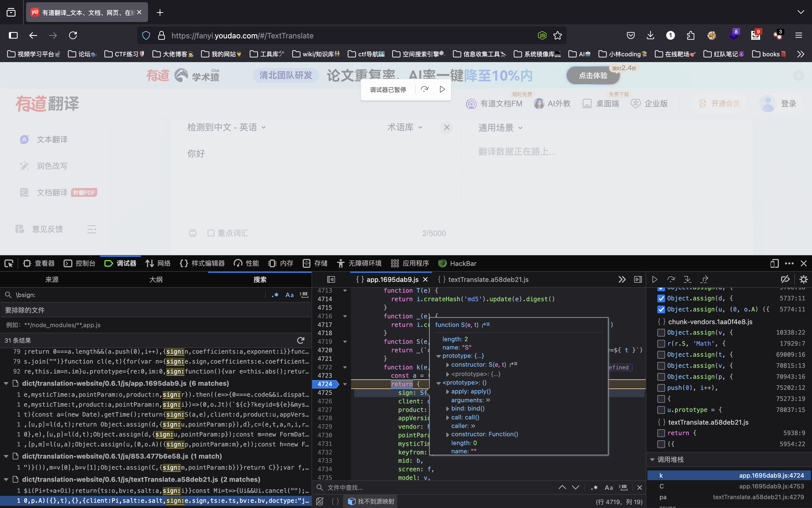Screen dimensions: 812x508
Task: Click the 登录 login button
Action: pos(788,104)
